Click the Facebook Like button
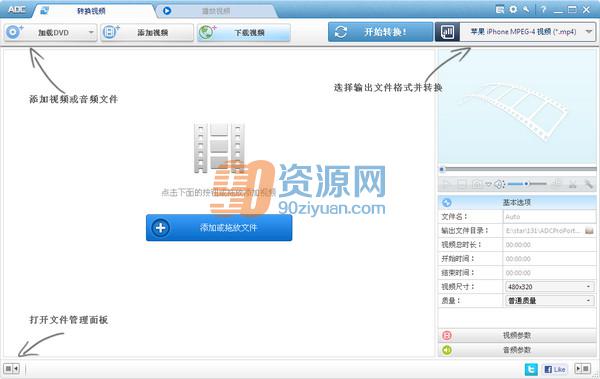 pyautogui.click(x=555, y=369)
